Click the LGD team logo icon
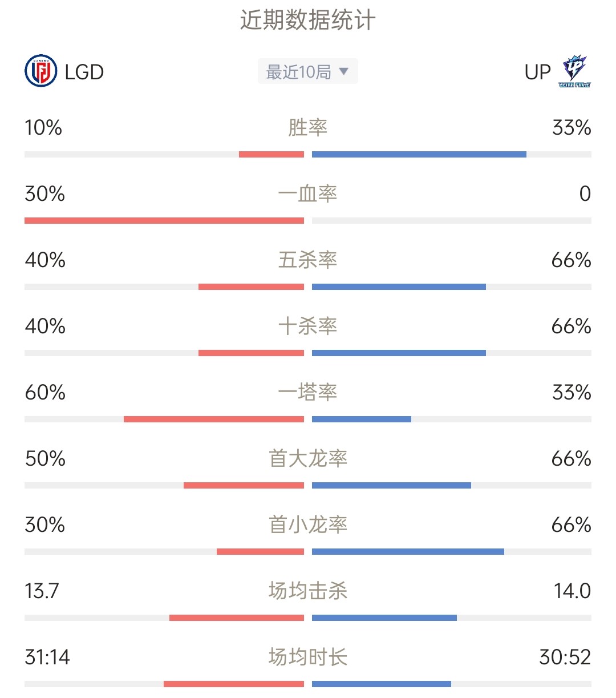616x698 pixels. point(41,71)
